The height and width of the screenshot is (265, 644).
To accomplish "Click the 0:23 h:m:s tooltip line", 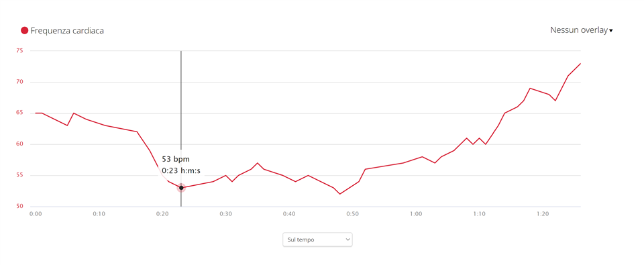I will point(184,170).
